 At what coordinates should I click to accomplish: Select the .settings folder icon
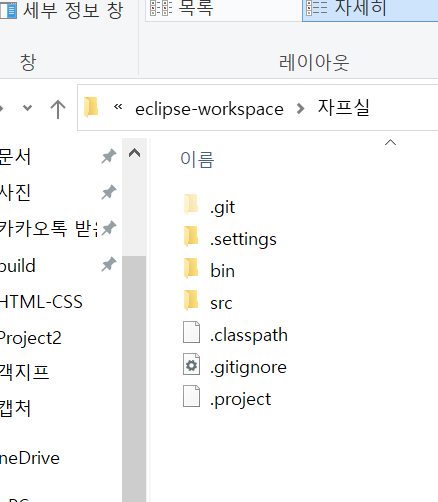pos(191,236)
